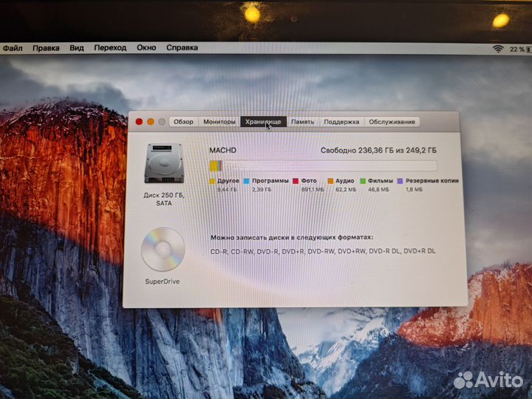Click the red Фото color swatch

(296, 181)
